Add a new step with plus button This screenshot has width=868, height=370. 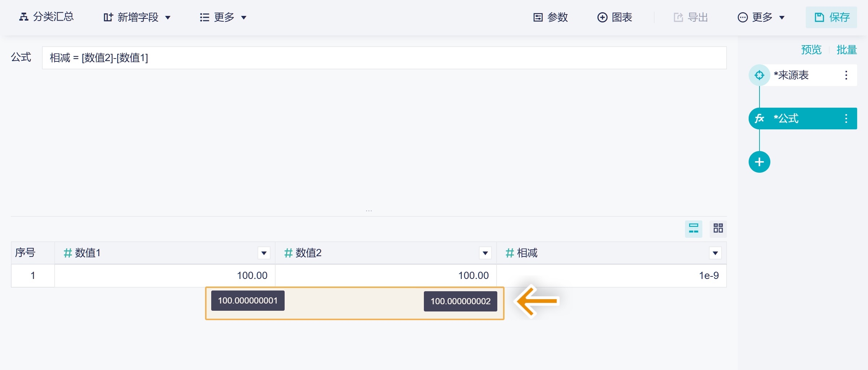(x=759, y=162)
